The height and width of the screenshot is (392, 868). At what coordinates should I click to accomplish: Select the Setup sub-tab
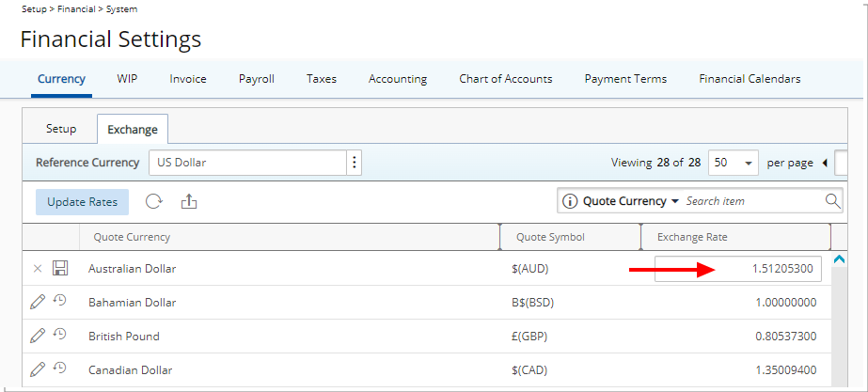pos(61,129)
